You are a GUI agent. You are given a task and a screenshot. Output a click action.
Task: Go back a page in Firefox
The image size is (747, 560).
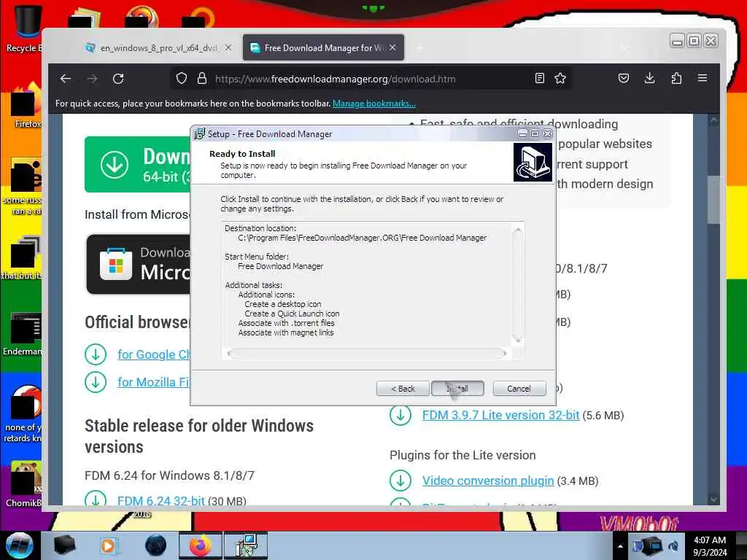tap(66, 79)
